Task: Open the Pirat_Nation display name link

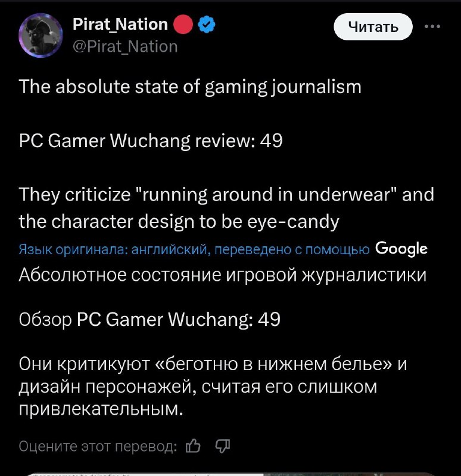Action: (120, 24)
